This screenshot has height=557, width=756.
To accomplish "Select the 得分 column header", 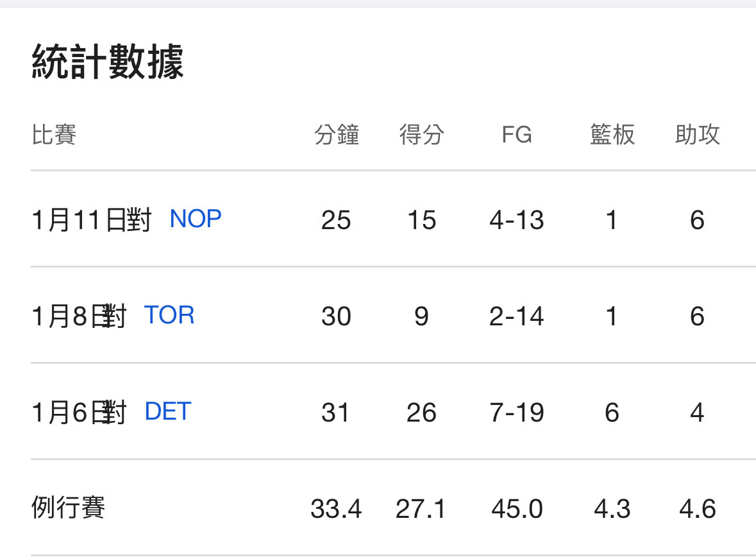I will (421, 135).
